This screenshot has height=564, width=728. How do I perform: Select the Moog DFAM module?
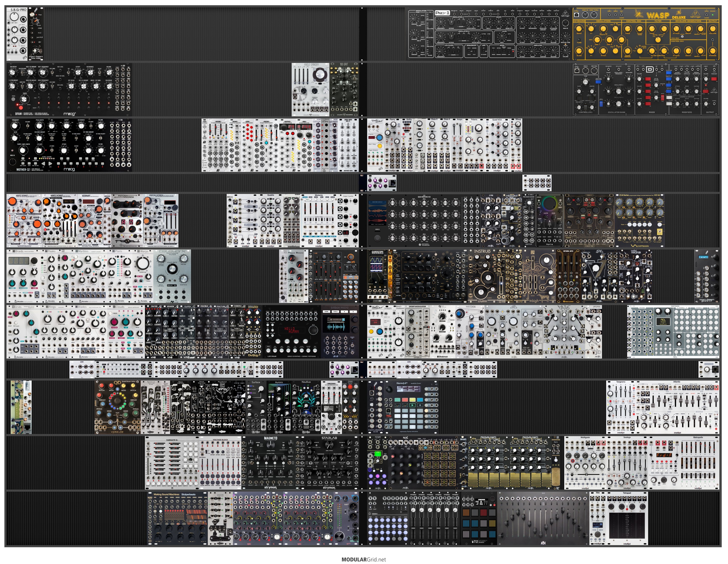click(x=69, y=89)
